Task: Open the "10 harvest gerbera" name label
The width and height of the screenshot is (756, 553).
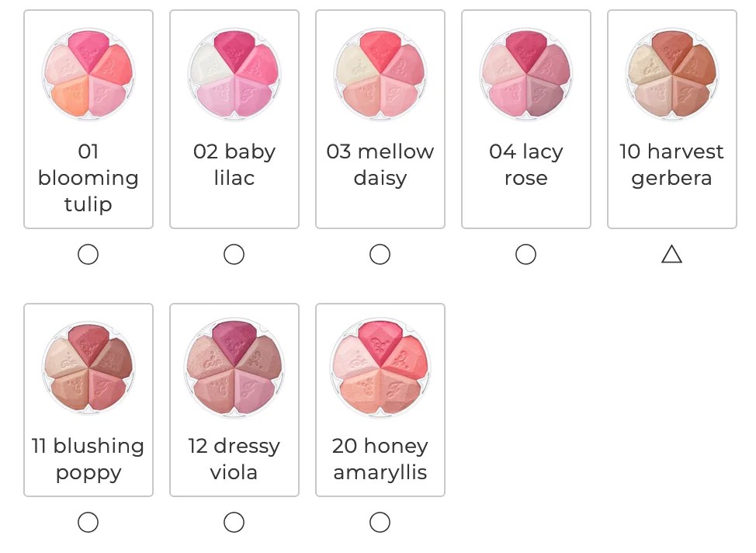Action: [x=671, y=165]
